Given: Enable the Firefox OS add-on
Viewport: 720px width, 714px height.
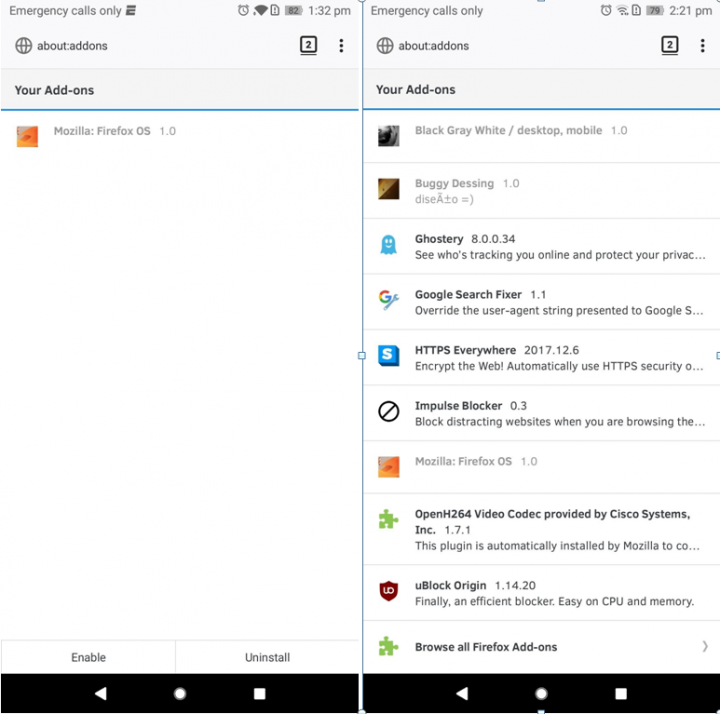Looking at the screenshot, I should click(x=88, y=657).
